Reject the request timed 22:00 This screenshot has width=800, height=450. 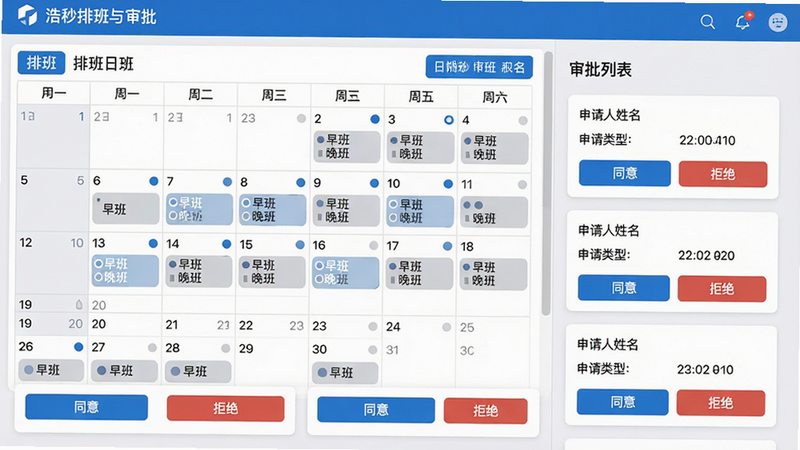click(x=723, y=174)
